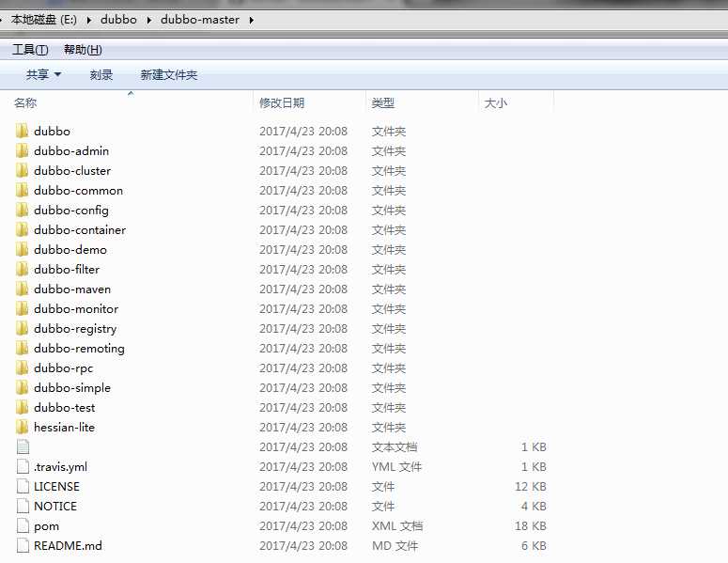
Task: Select the dubbo-remoting folder name
Action: tap(80, 349)
